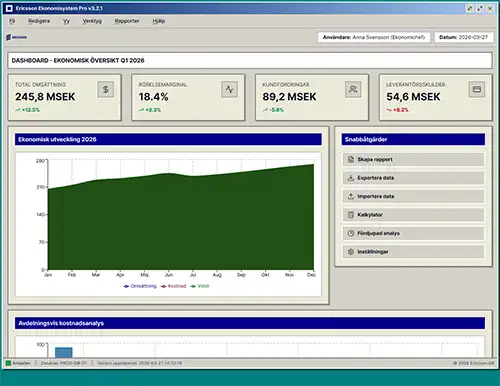Close the Ericsson Ekonomisystem window

pos(490,8)
